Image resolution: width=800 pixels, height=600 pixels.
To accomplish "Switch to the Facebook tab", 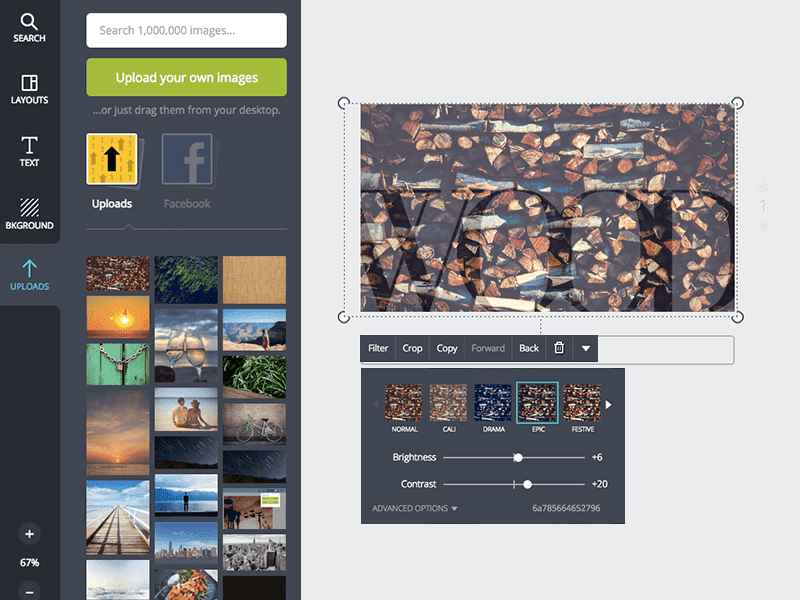I will tap(186, 170).
